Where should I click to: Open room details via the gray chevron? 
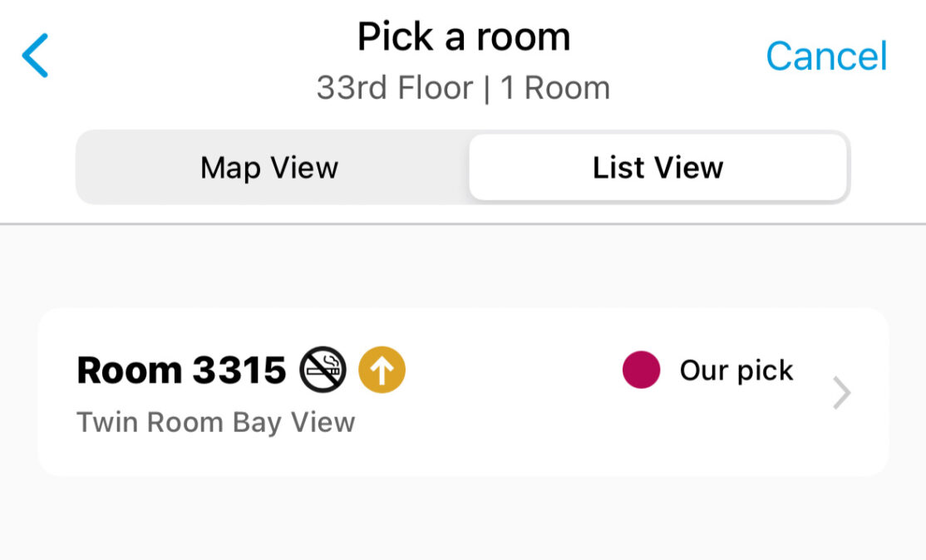point(841,392)
